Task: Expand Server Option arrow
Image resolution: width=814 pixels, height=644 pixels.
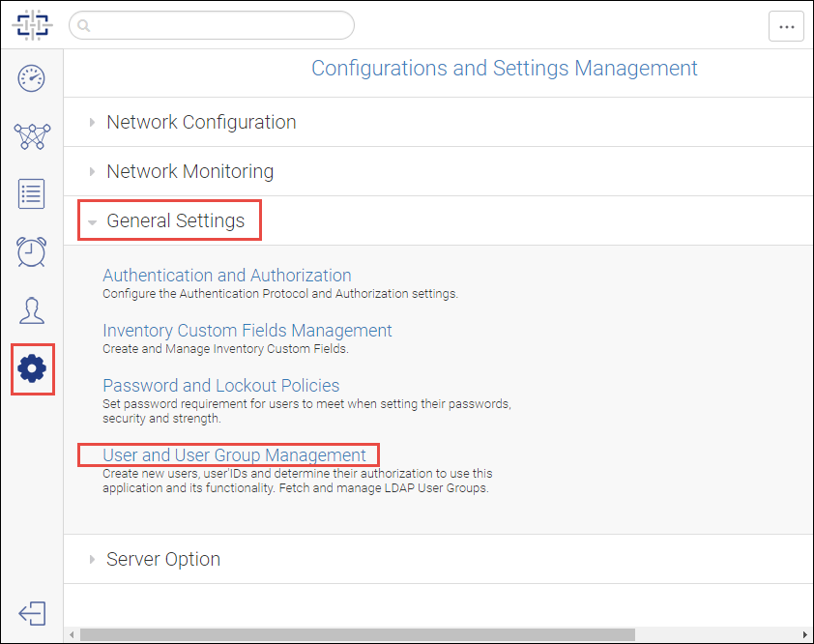Action: pyautogui.click(x=92, y=559)
